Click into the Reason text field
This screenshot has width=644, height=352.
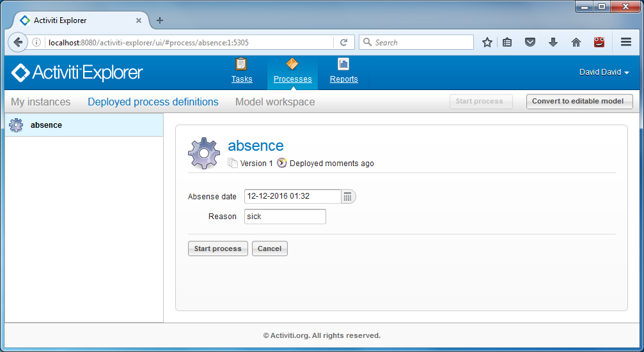285,217
